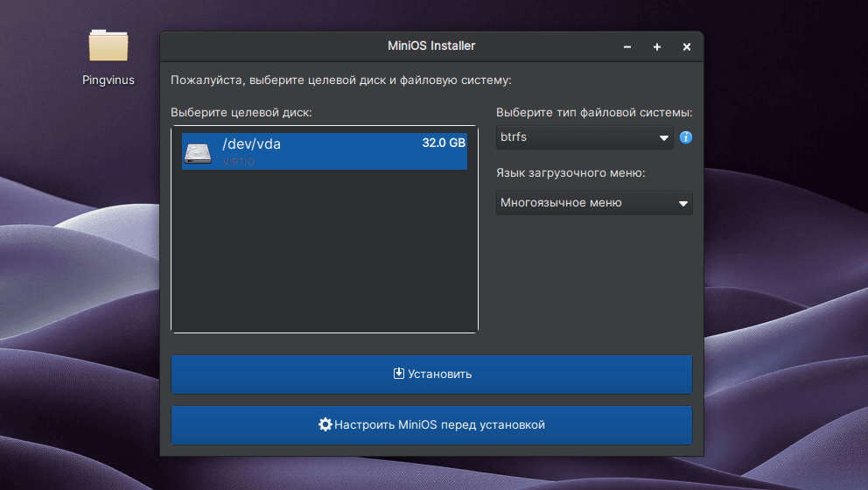Click the VIRTIO subtitle under /dev/vda
Screen dimensions: 868x490
tap(239, 162)
